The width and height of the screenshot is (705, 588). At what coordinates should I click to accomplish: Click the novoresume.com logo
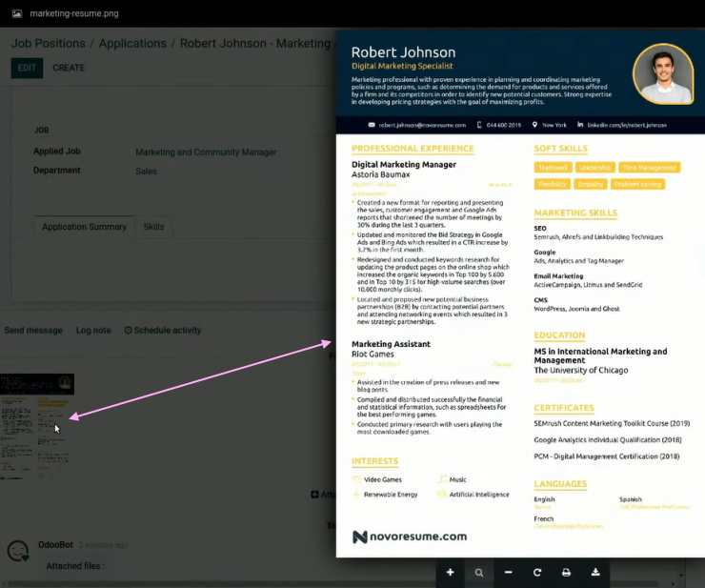click(x=410, y=537)
